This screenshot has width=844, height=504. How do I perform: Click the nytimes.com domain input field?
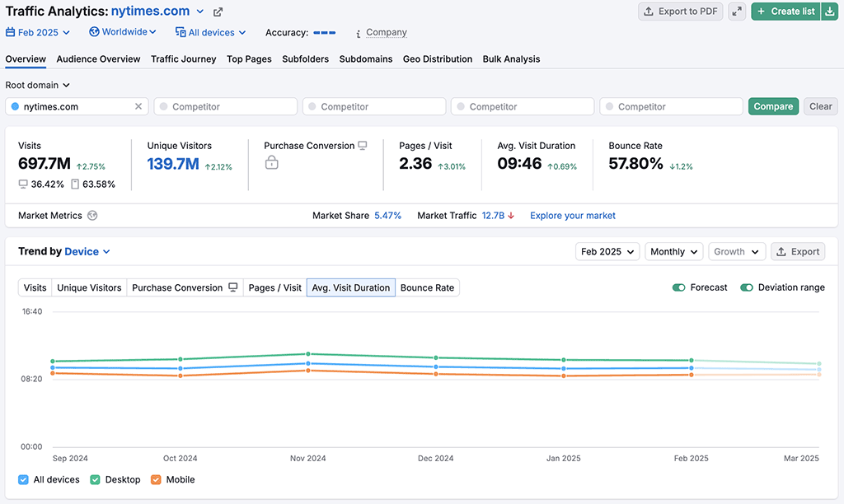coord(77,106)
